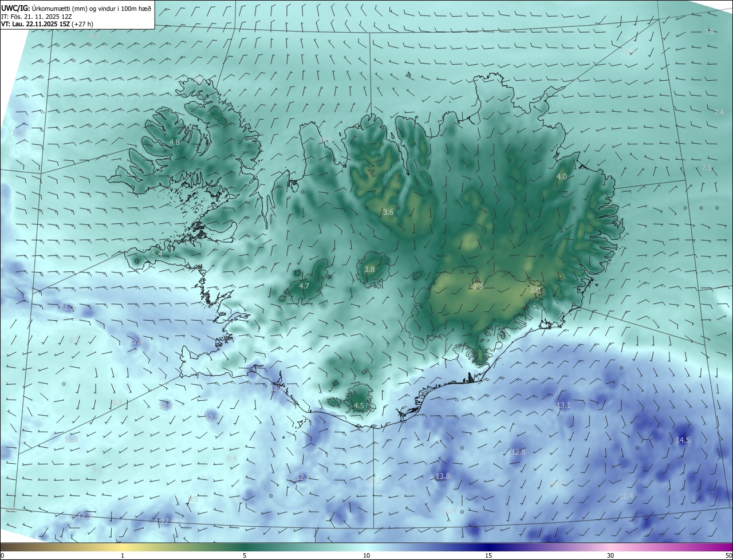Click the '14.5' value over the sea

683,440
